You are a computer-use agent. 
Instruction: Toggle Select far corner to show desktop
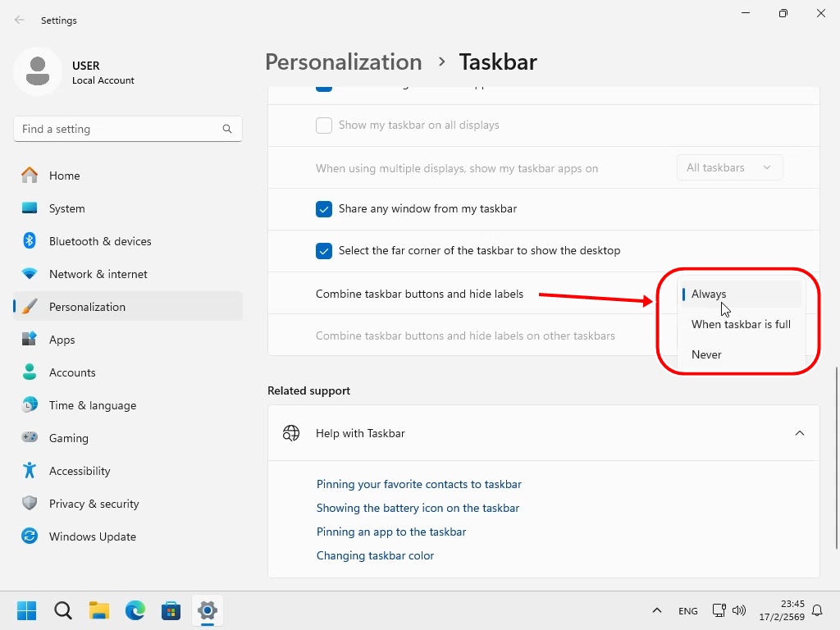324,251
